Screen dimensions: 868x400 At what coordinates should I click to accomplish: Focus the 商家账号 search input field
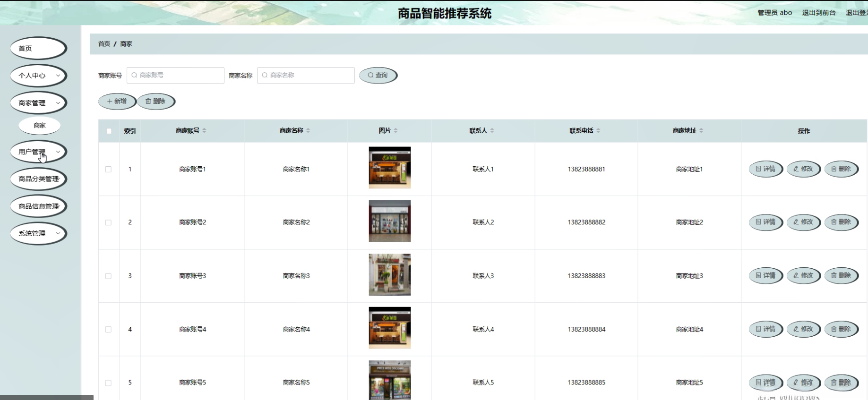(x=175, y=76)
